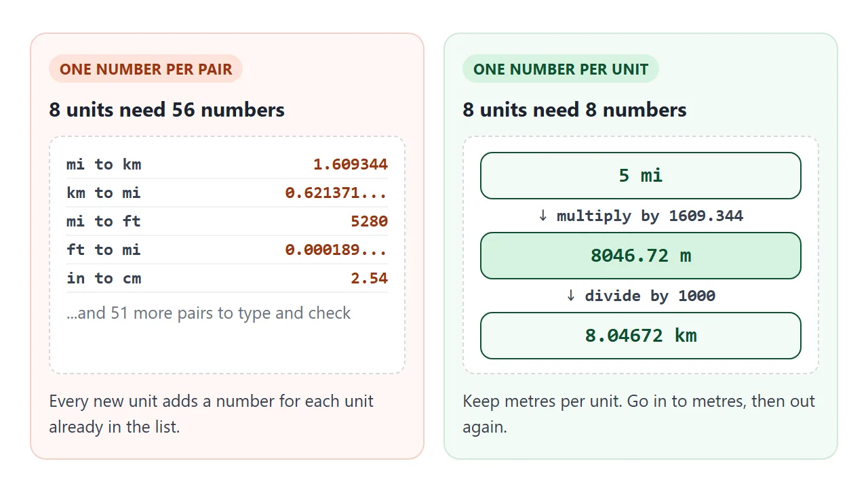Click the "Keep metres per unit" caption
The height and width of the screenshot is (495, 868).
click(x=639, y=414)
